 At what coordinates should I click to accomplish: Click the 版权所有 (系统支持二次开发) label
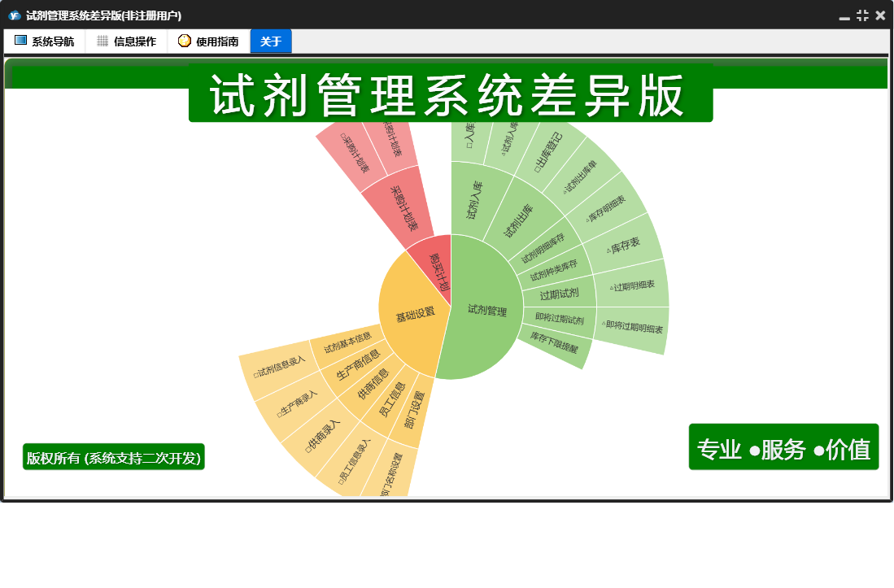pos(113,458)
